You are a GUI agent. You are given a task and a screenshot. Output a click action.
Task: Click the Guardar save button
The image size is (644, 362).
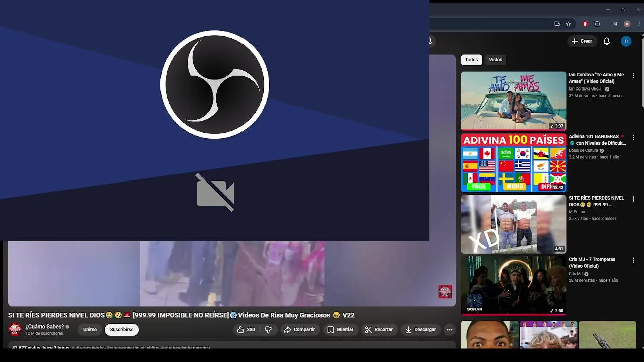[x=340, y=330]
